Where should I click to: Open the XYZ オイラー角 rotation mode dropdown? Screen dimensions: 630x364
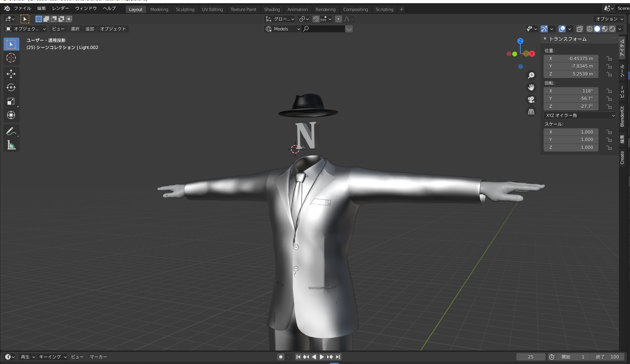click(x=580, y=115)
